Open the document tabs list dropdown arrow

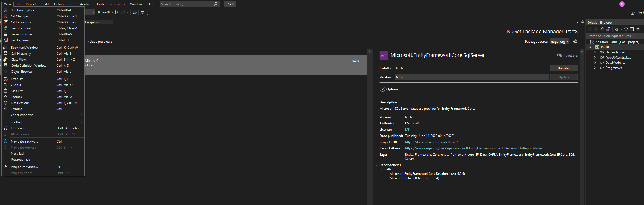578,22
